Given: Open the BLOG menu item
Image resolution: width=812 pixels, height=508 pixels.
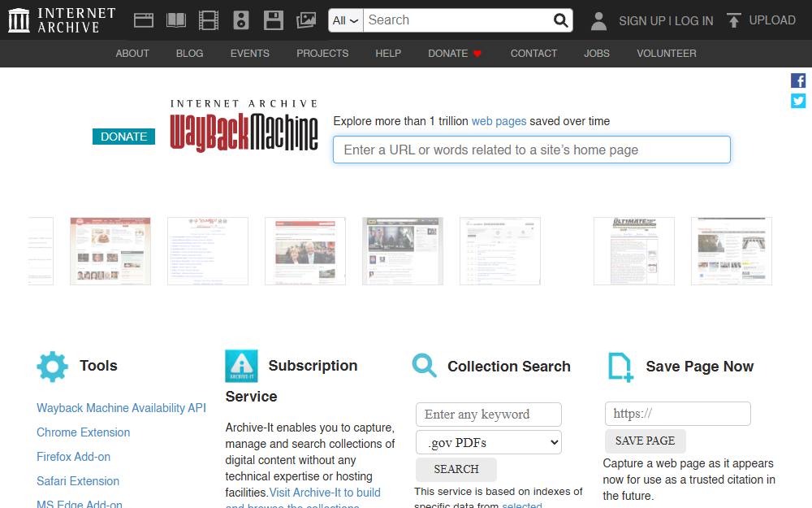Looking at the screenshot, I should 189,54.
